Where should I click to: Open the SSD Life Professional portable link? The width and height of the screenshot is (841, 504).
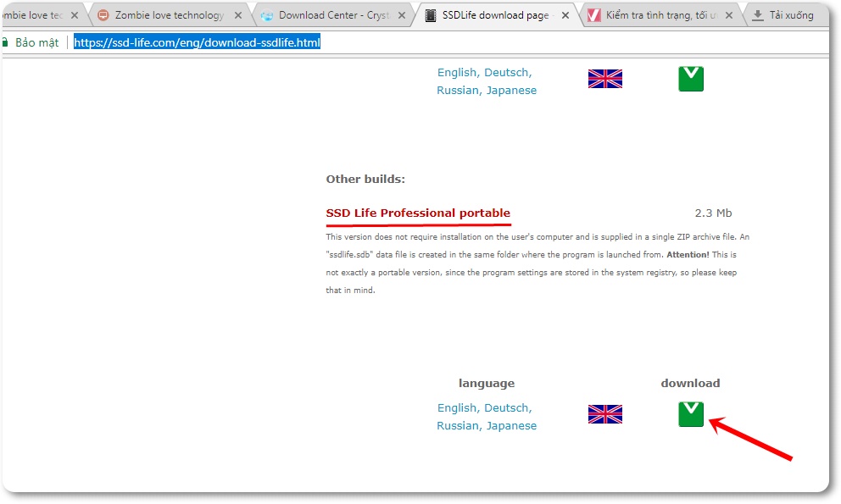pyautogui.click(x=418, y=213)
